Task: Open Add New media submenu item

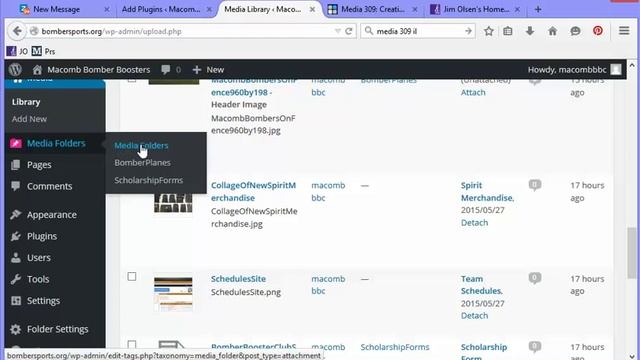Action: (x=29, y=119)
